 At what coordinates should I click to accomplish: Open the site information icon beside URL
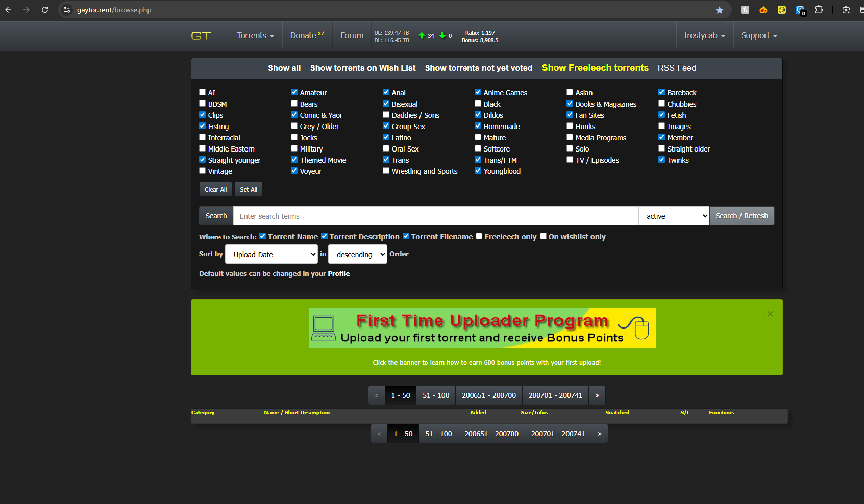[x=67, y=10]
